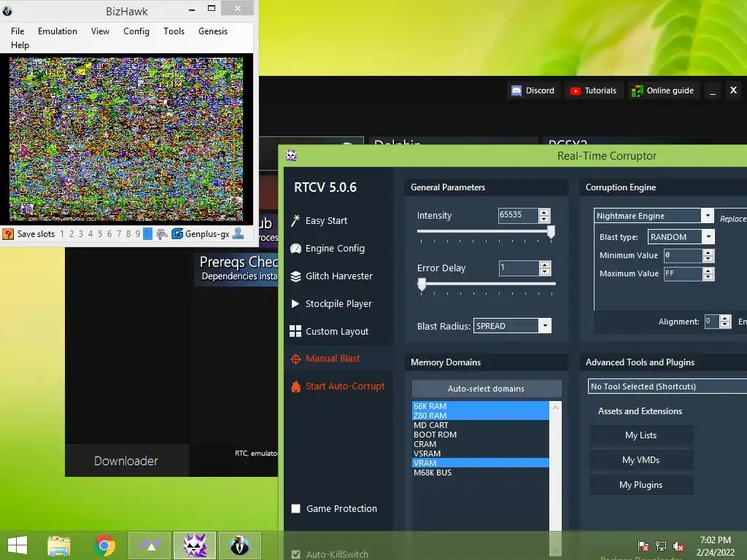747x560 pixels.
Task: Click the Error Delay slider handle
Action: (422, 284)
